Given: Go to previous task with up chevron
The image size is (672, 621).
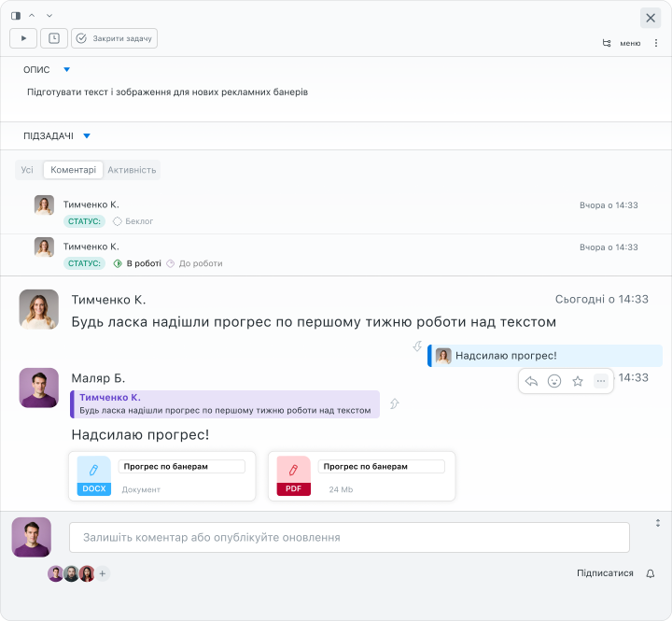Looking at the screenshot, I should (x=32, y=16).
